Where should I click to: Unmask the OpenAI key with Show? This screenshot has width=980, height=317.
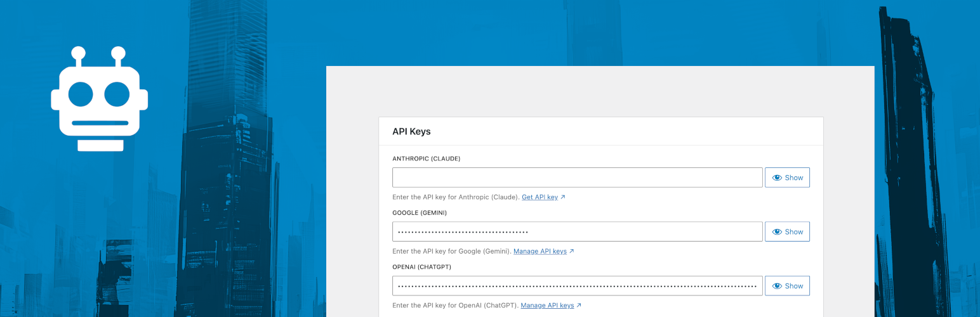[x=787, y=286]
